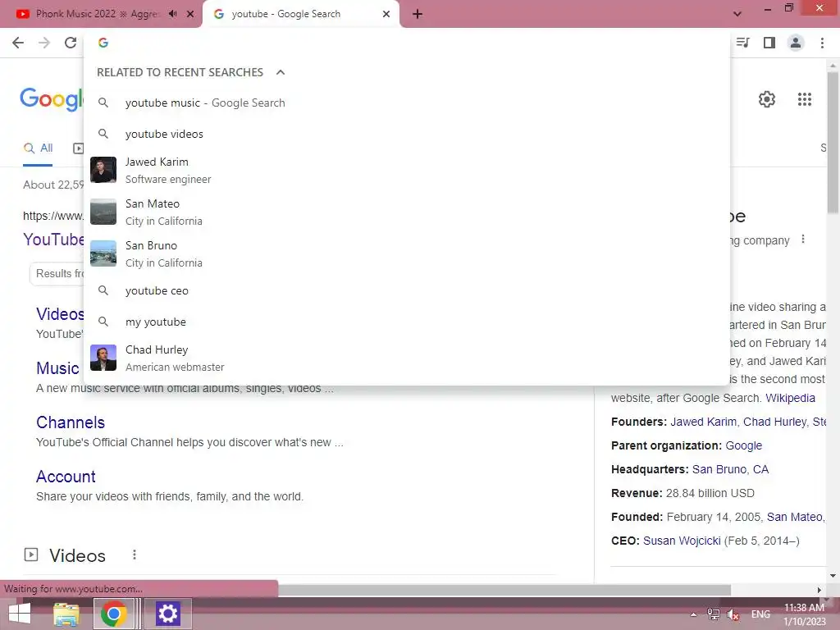This screenshot has width=840, height=630.
Task: Click Jawed Karim's thumbnail photo
Action: 103,170
